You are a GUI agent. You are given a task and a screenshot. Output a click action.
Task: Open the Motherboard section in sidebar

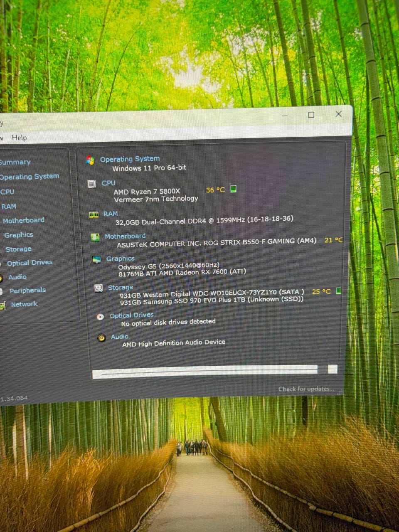[24, 220]
